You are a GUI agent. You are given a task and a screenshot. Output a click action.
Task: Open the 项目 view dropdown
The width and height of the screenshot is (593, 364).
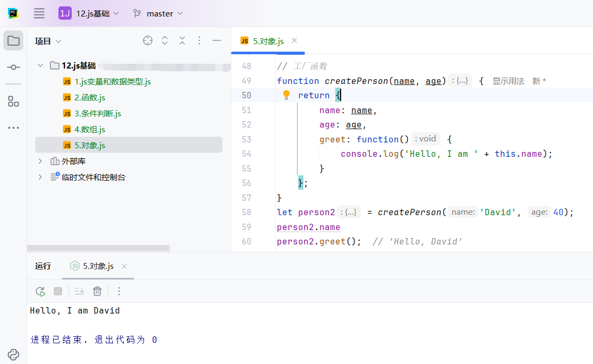pos(48,41)
